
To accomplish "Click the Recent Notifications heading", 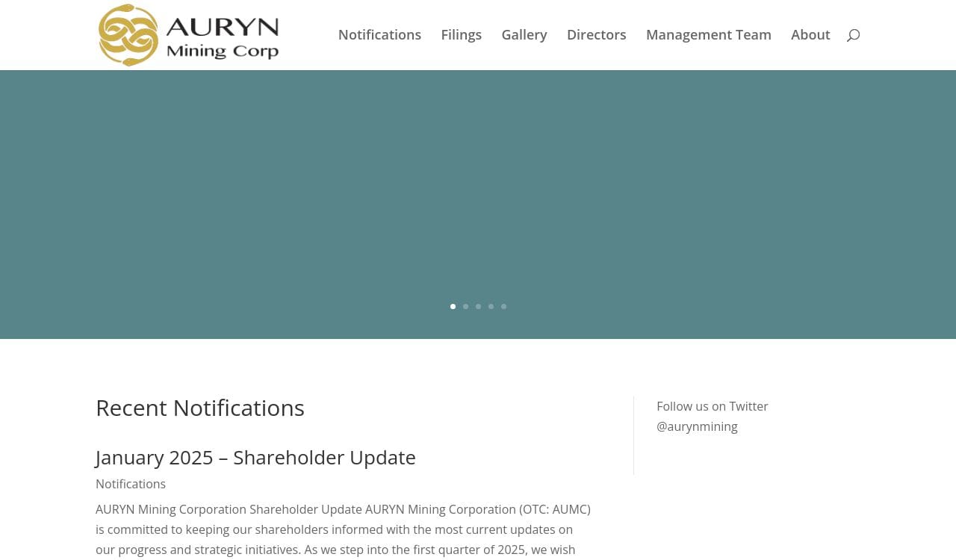I will [x=200, y=408].
